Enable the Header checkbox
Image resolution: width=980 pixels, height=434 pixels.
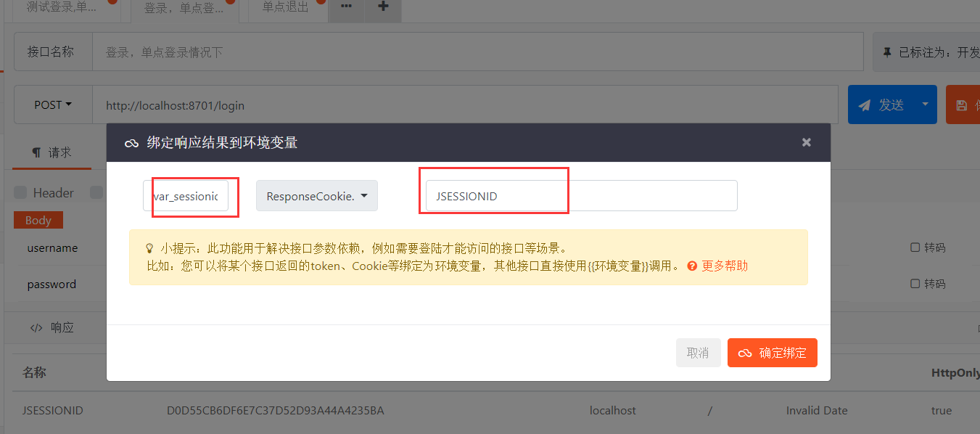(20, 192)
